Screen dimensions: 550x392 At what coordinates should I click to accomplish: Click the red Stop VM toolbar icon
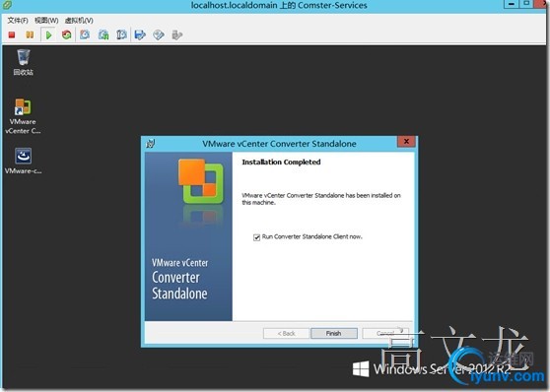[12, 34]
